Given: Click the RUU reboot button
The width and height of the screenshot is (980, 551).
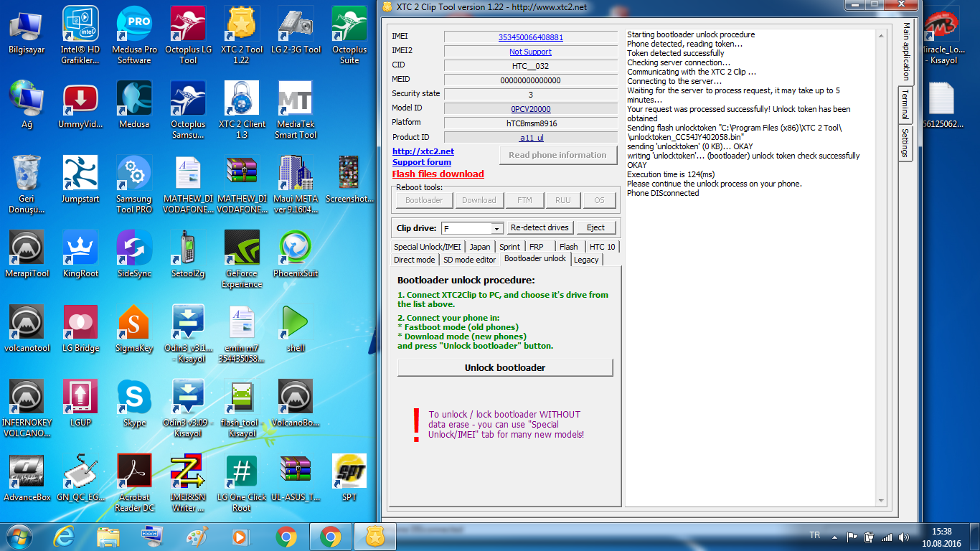Looking at the screenshot, I should (563, 200).
